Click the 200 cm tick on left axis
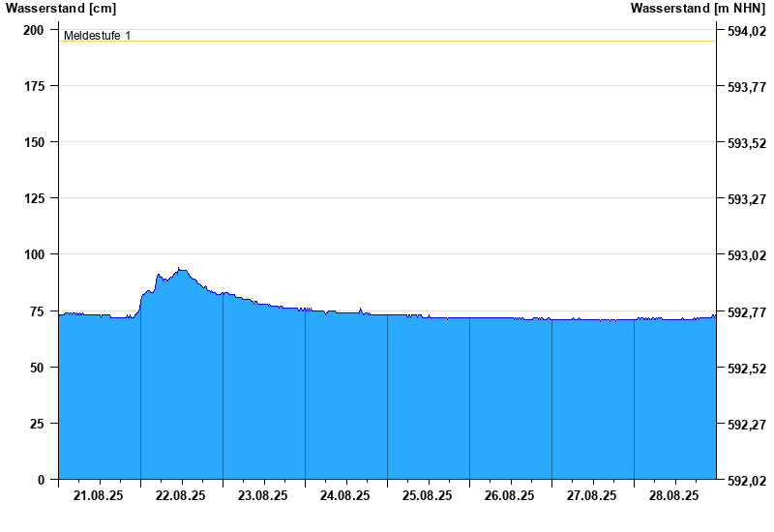Viewport: 774px width, 532px height. click(34, 30)
